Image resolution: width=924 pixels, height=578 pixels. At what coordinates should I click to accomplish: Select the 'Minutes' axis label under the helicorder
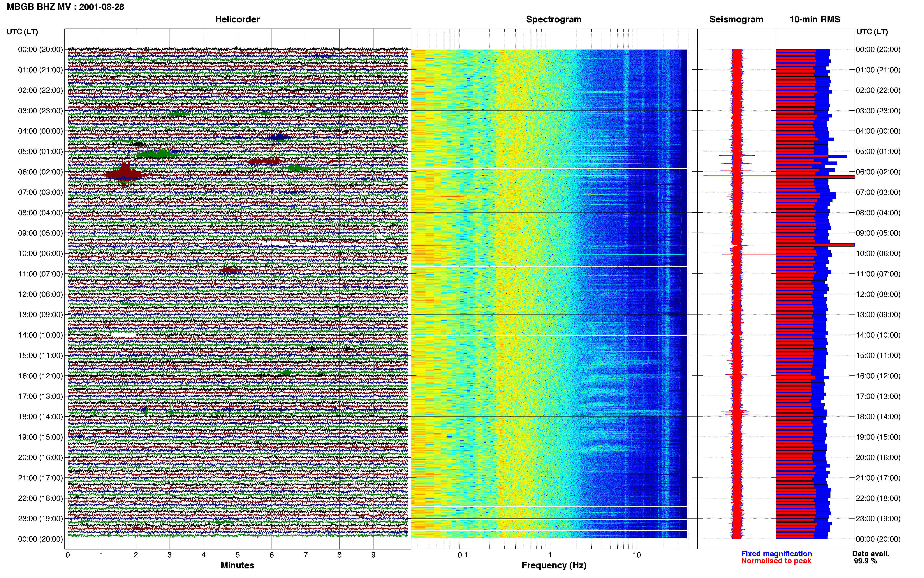click(x=237, y=565)
